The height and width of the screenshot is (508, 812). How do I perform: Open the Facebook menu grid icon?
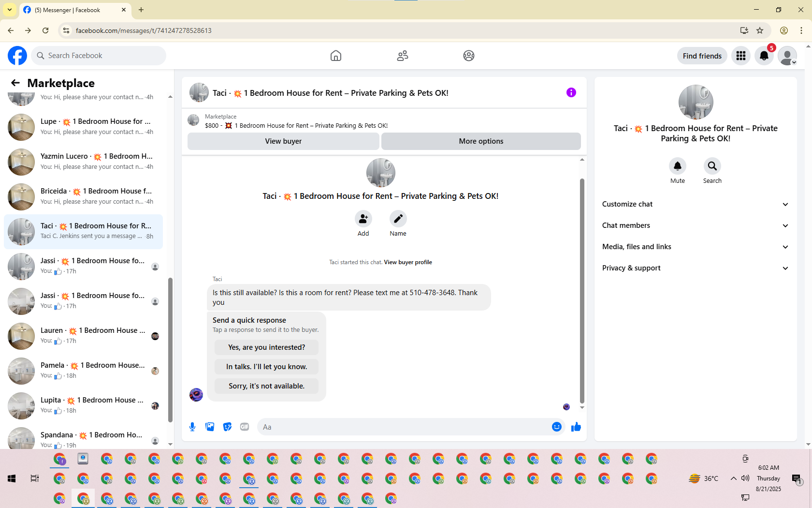[x=741, y=56]
